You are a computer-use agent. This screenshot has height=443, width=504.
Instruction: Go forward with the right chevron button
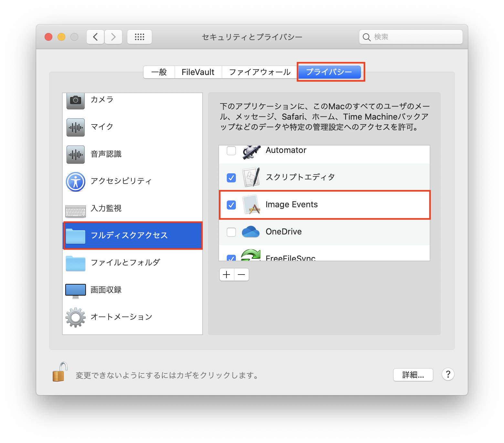coord(113,37)
